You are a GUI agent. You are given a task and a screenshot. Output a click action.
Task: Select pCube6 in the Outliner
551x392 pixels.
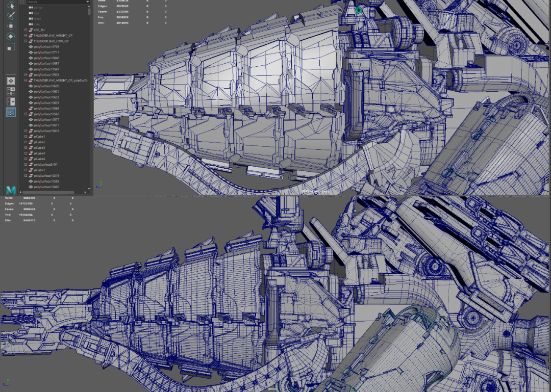tap(40, 159)
